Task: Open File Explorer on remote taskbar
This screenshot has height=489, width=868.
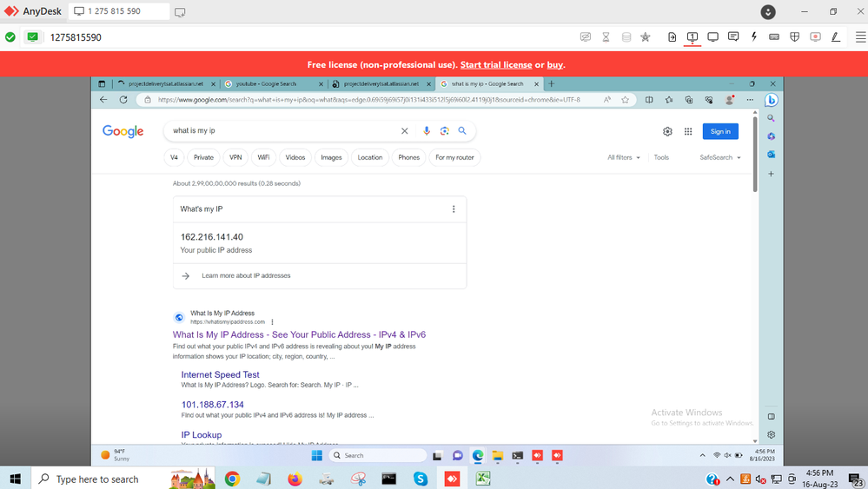Action: click(497, 455)
